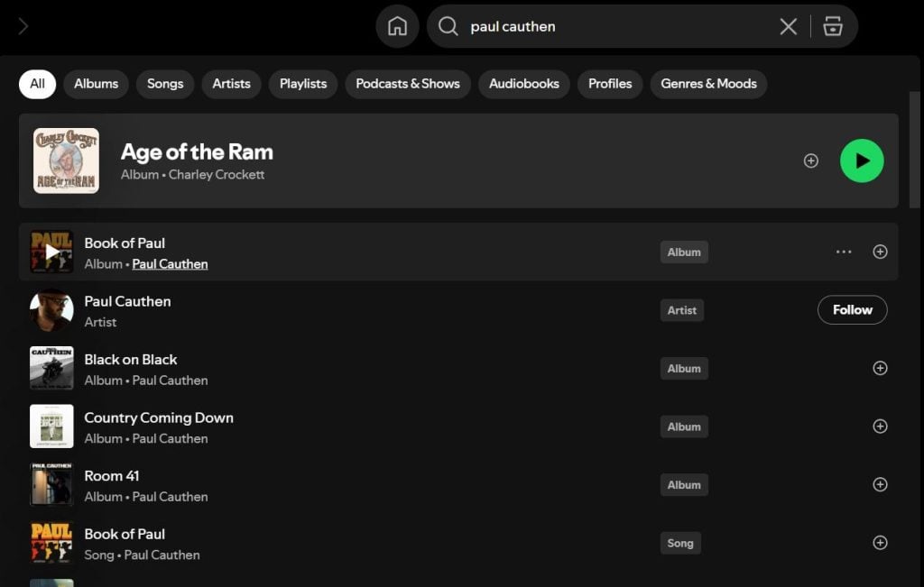The image size is (924, 587).
Task: Add Book of Paul song to playlist
Action: [880, 543]
